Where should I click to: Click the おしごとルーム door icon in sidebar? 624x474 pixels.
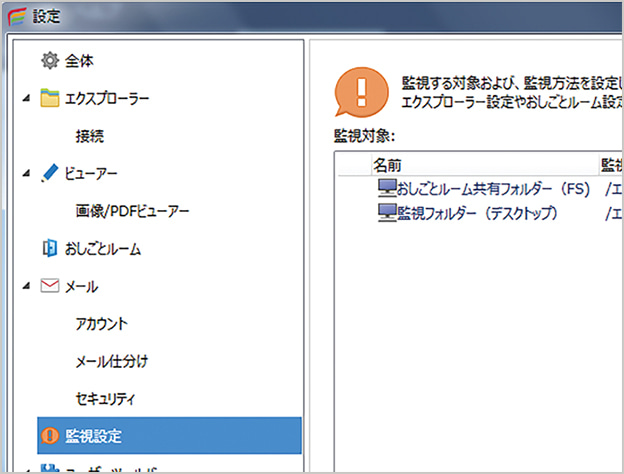(x=50, y=248)
